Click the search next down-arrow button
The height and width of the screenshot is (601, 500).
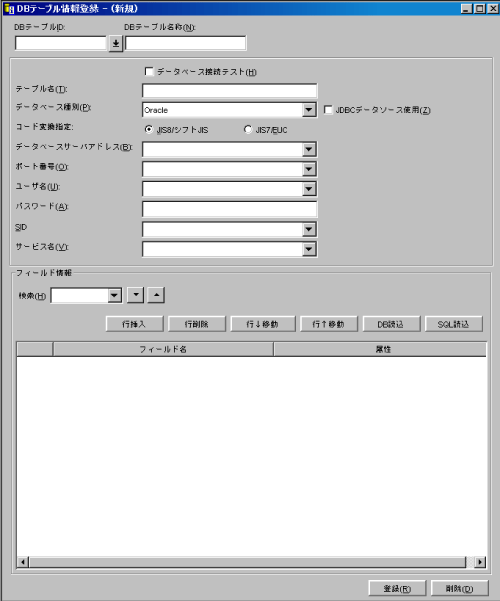(136, 295)
